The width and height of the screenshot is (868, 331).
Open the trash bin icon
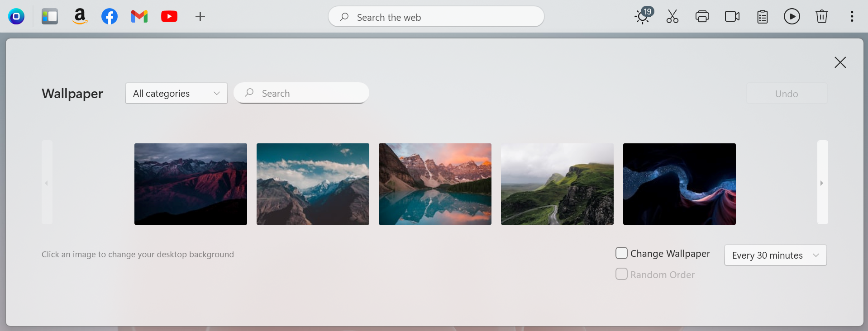(822, 17)
